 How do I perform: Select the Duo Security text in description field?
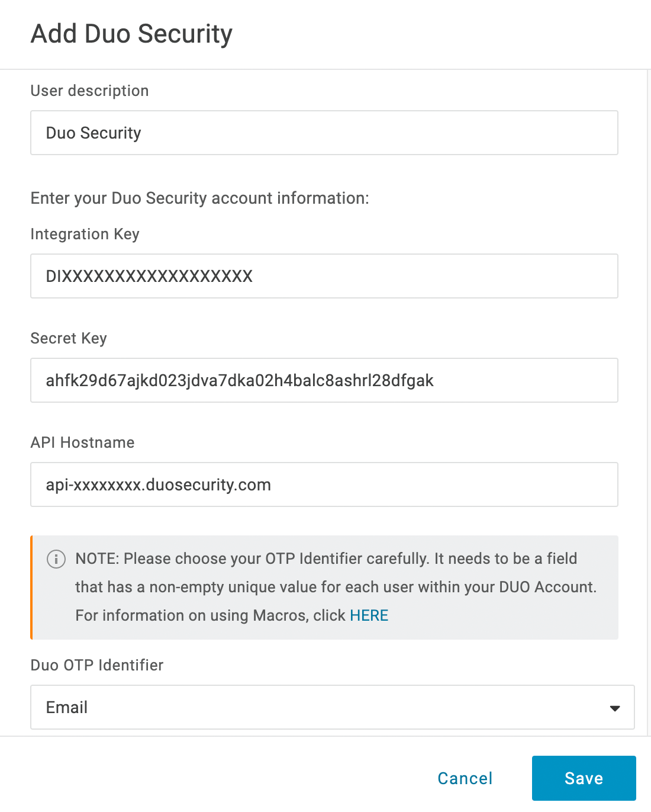coord(93,133)
